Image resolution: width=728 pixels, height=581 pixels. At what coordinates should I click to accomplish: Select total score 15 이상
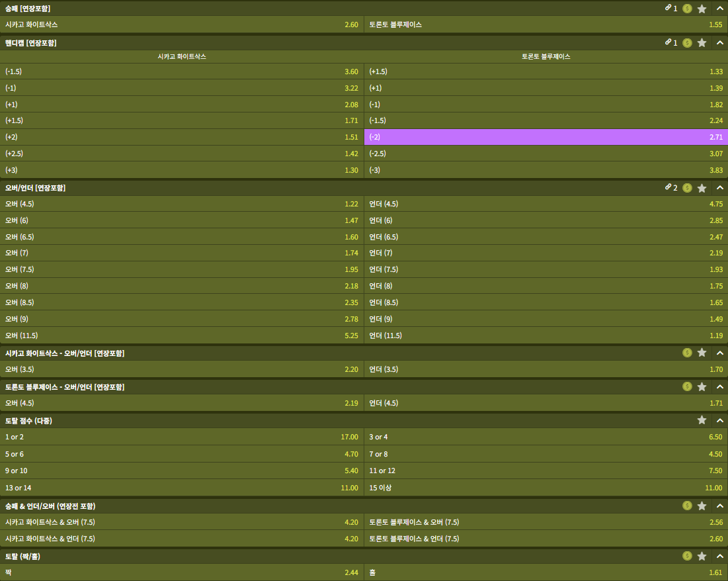(546, 488)
